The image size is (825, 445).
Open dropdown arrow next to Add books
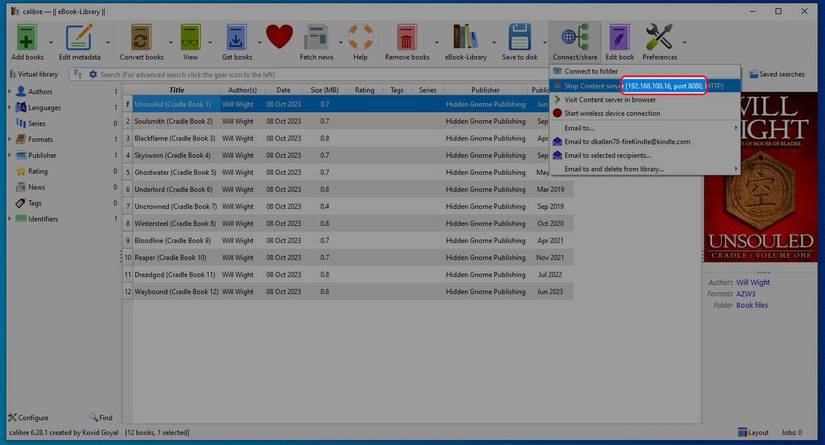(x=51, y=43)
